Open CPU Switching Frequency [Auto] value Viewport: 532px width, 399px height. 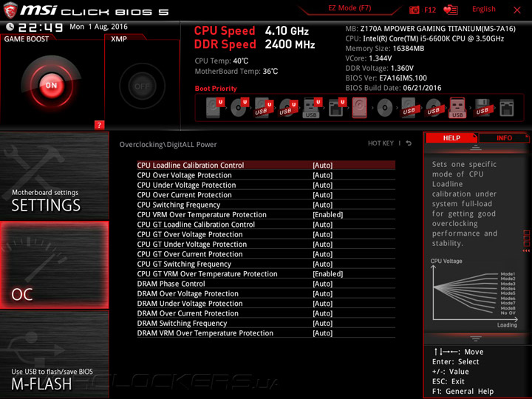tap(323, 205)
